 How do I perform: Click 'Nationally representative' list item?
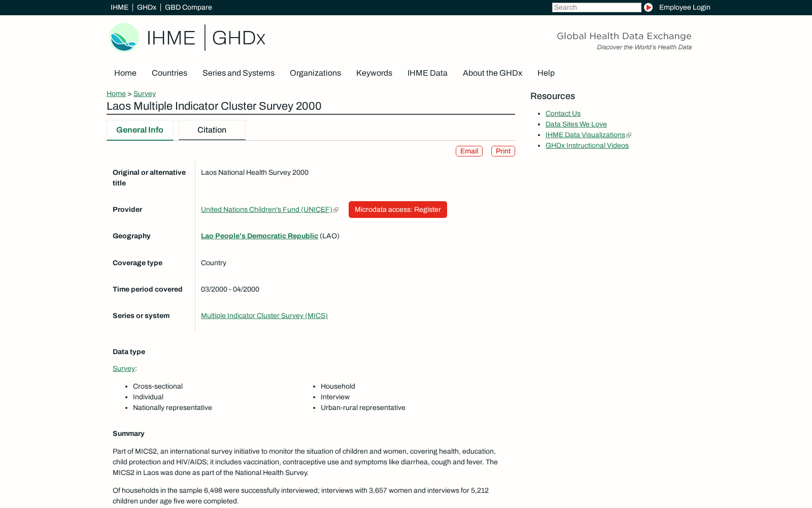tap(173, 407)
